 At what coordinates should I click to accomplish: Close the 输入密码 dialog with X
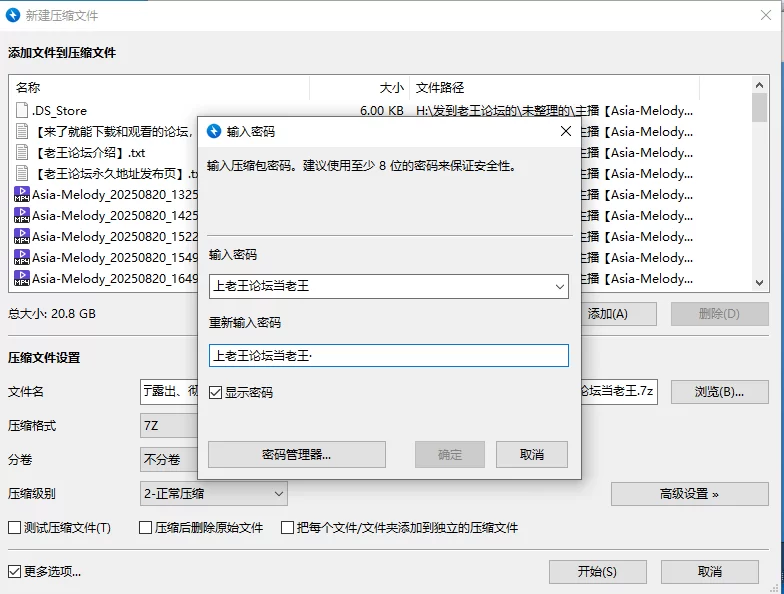tap(565, 131)
